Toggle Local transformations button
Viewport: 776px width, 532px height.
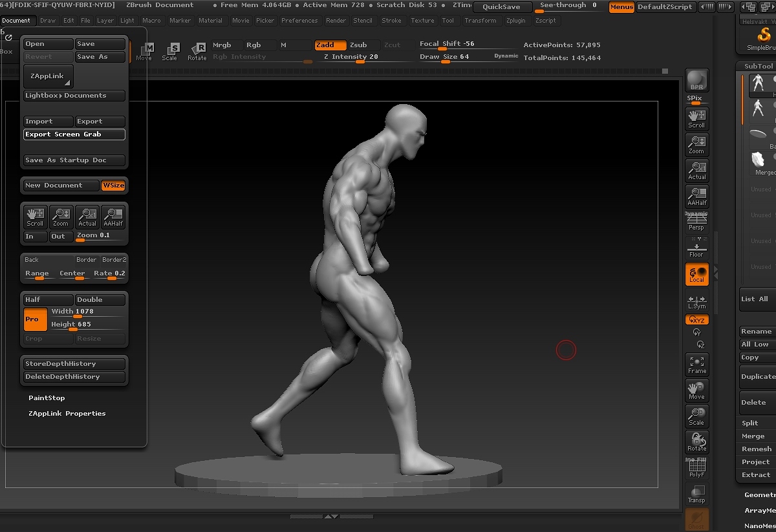tap(696, 274)
